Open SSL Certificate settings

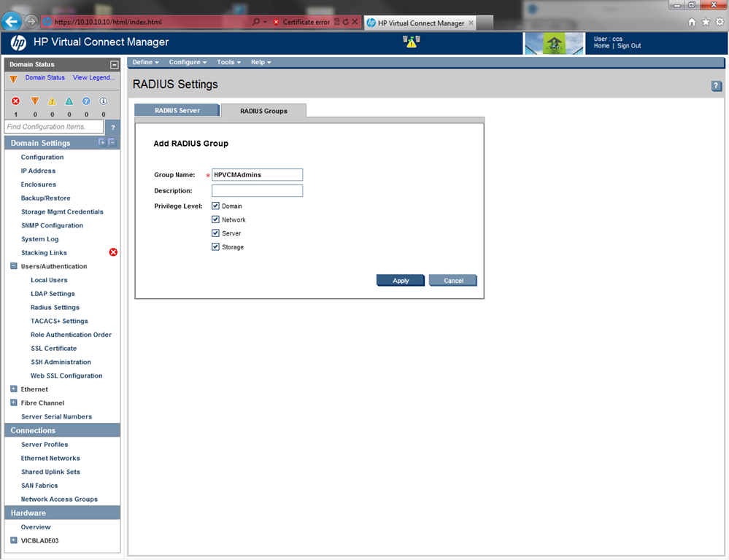click(53, 348)
